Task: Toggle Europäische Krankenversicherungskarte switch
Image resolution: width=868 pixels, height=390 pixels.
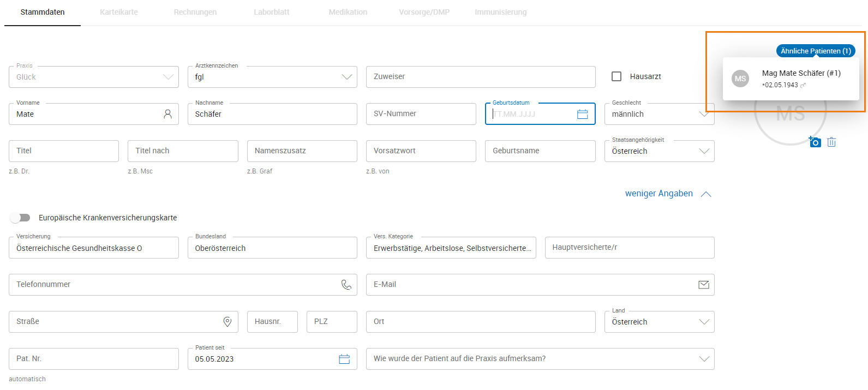Action: point(20,218)
